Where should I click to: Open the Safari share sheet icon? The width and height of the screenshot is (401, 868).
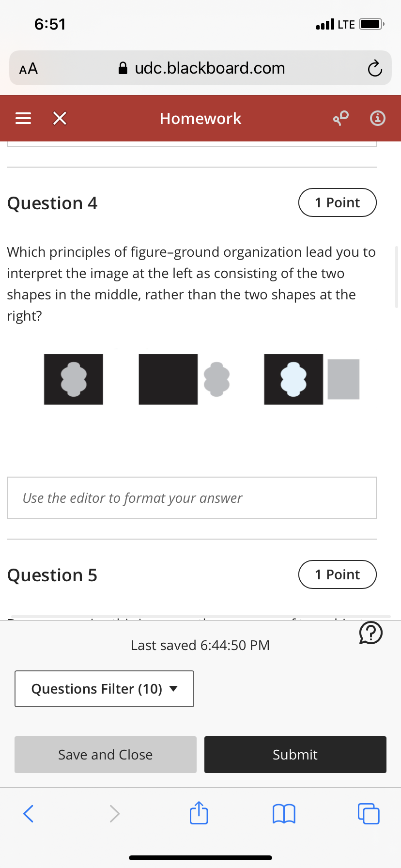199,813
